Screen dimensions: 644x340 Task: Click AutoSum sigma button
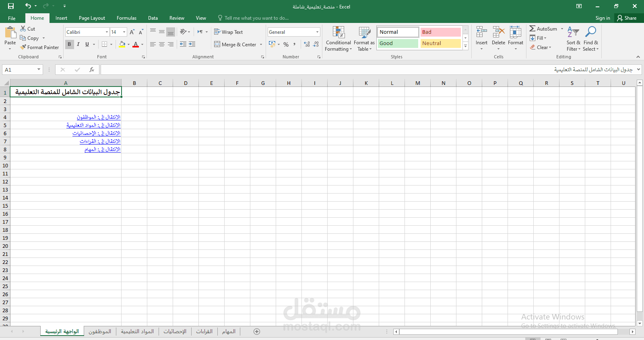point(543,29)
